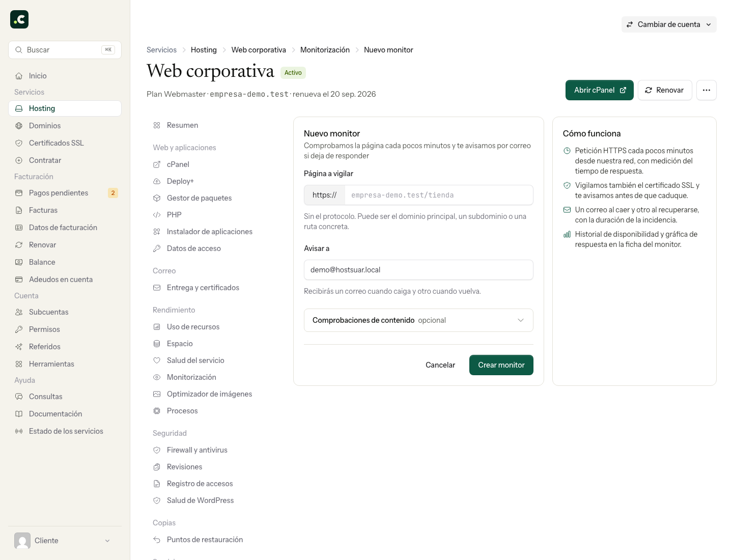The width and height of the screenshot is (733, 560).
Task: Open the Cambiar de cuenta dropdown
Action: point(669,24)
